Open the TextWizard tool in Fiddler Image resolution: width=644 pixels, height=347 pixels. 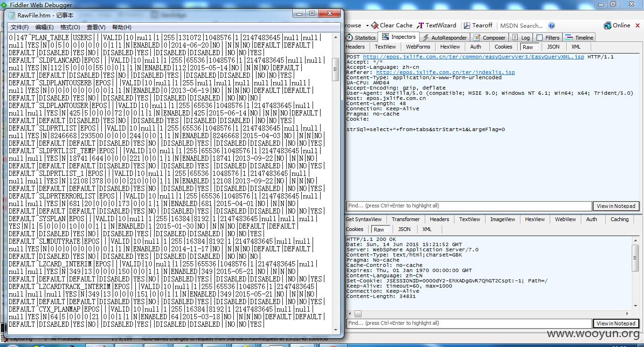point(437,25)
